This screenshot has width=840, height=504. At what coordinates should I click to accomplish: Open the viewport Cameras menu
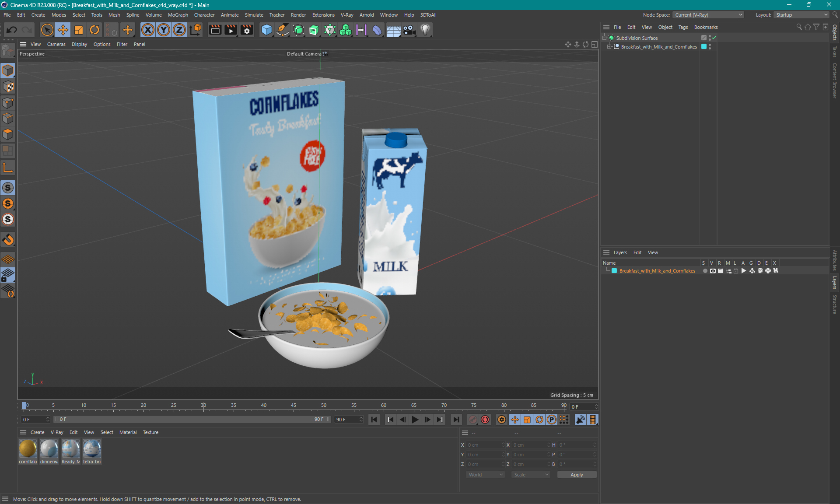coord(56,44)
